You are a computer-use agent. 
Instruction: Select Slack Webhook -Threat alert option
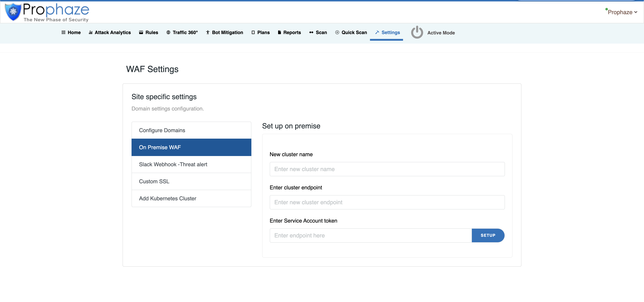tap(191, 164)
